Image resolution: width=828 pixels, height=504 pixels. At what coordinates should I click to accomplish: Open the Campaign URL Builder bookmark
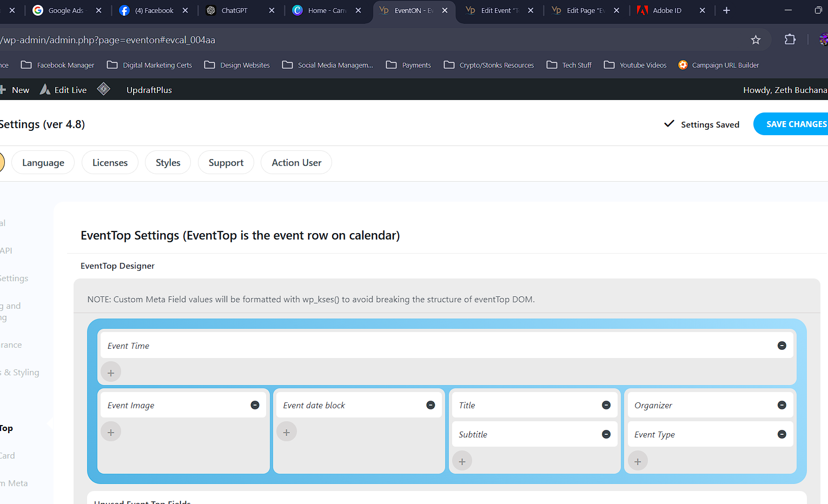[719, 65]
